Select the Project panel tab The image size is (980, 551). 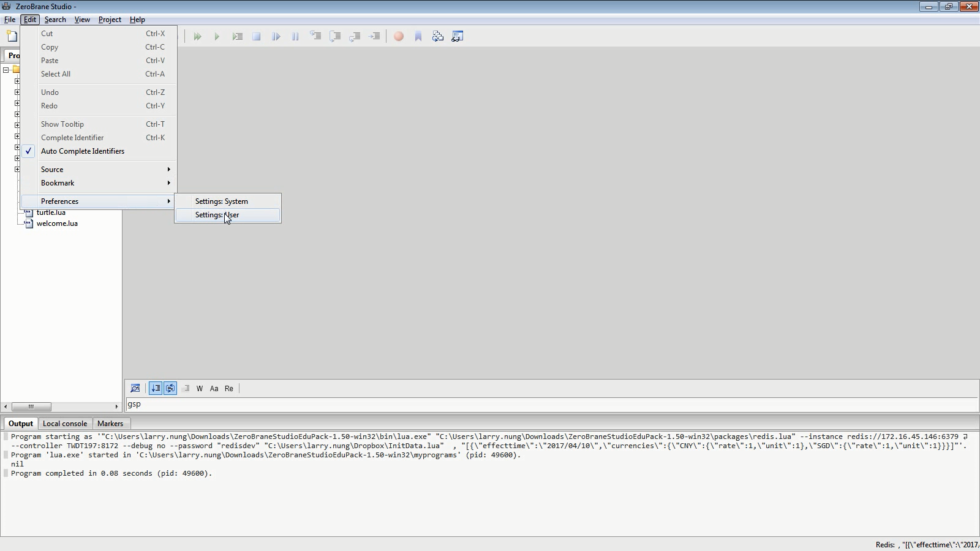pos(12,56)
